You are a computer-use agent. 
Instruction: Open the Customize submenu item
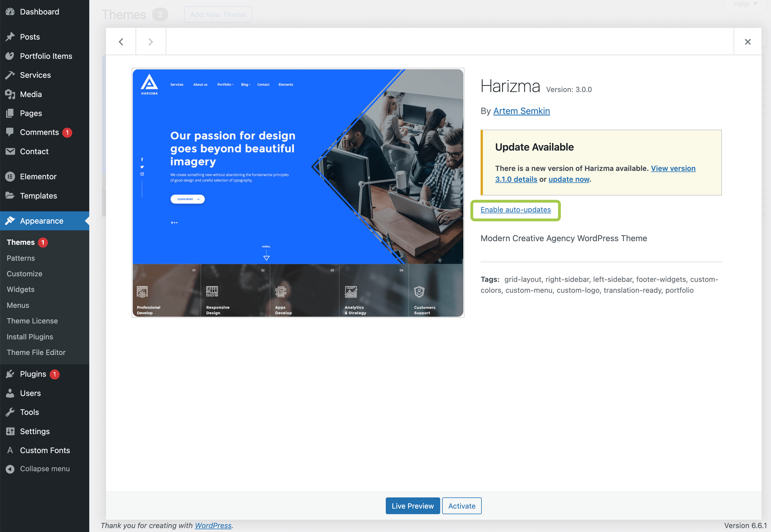[x=24, y=274]
